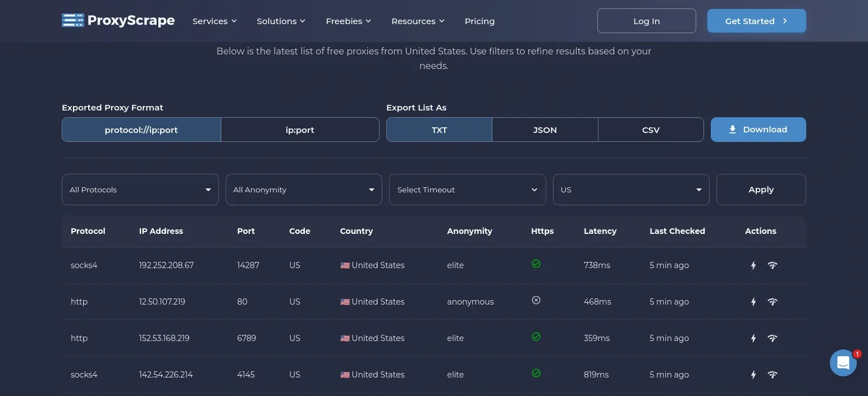Click green https check for 192.252.208.67
Viewport: 868px width, 396px height.
(536, 264)
